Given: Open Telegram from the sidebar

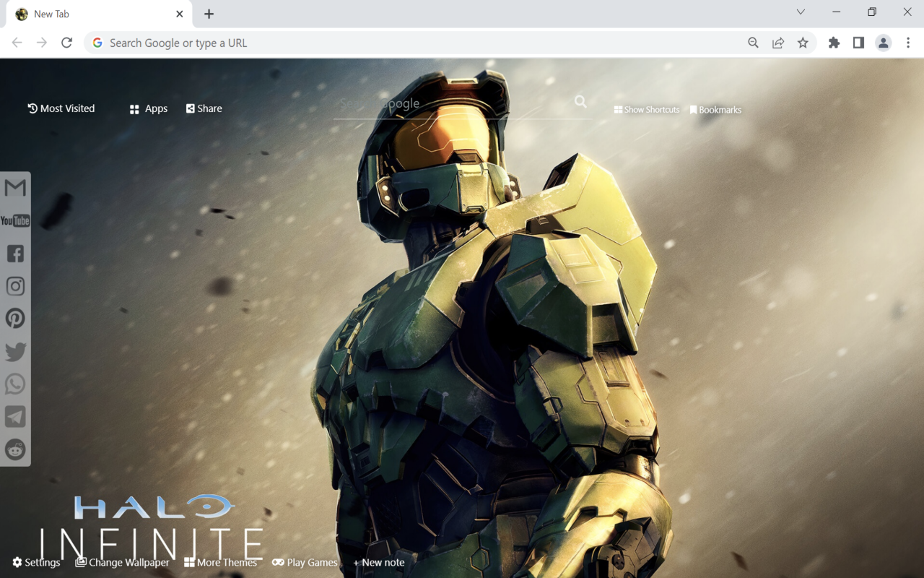Looking at the screenshot, I should tap(15, 416).
